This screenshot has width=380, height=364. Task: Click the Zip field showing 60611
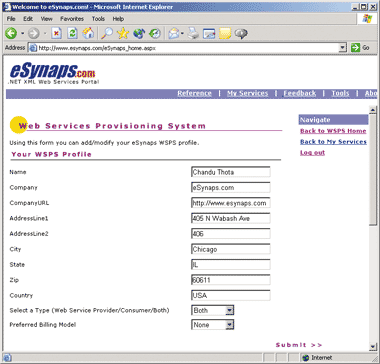click(231, 280)
